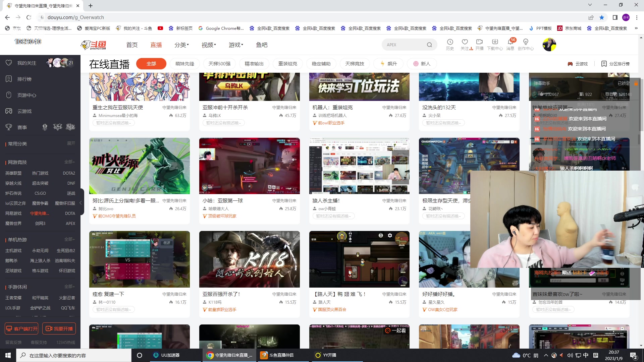
Task: Open the 云游戏 link near filters
Action: (578, 64)
